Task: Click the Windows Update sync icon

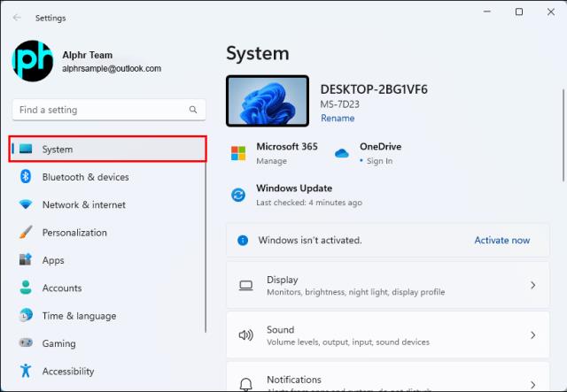Action: tap(238, 195)
